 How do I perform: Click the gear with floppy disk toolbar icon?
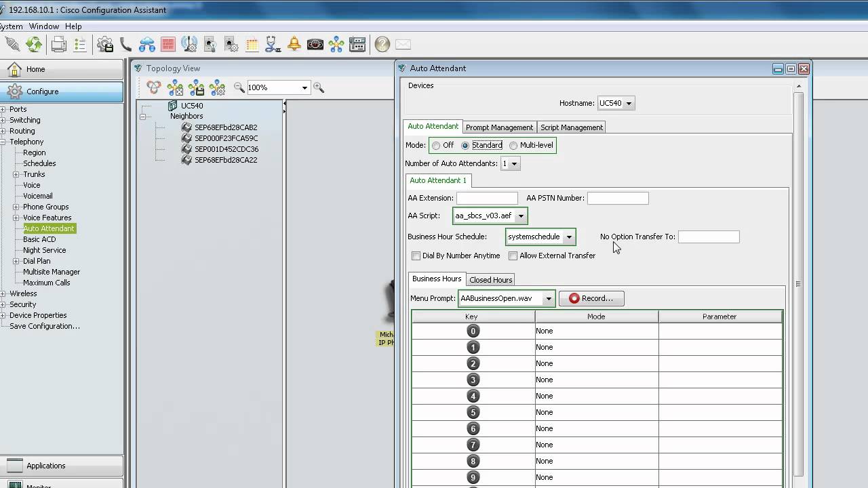point(105,45)
